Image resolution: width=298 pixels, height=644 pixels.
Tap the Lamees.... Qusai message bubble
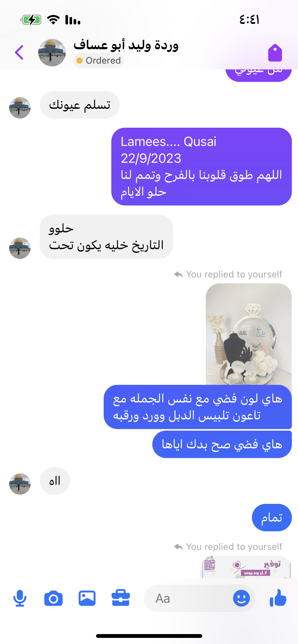click(x=201, y=167)
